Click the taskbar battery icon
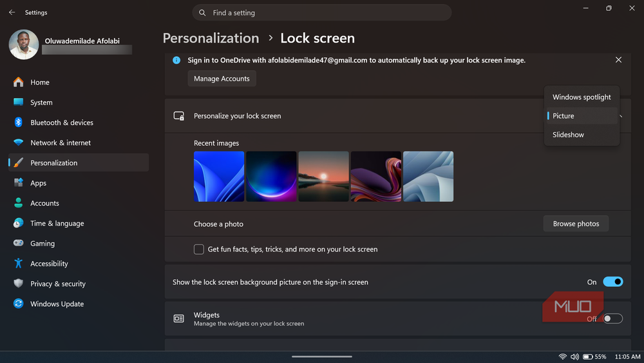The height and width of the screenshot is (363, 644). click(588, 357)
